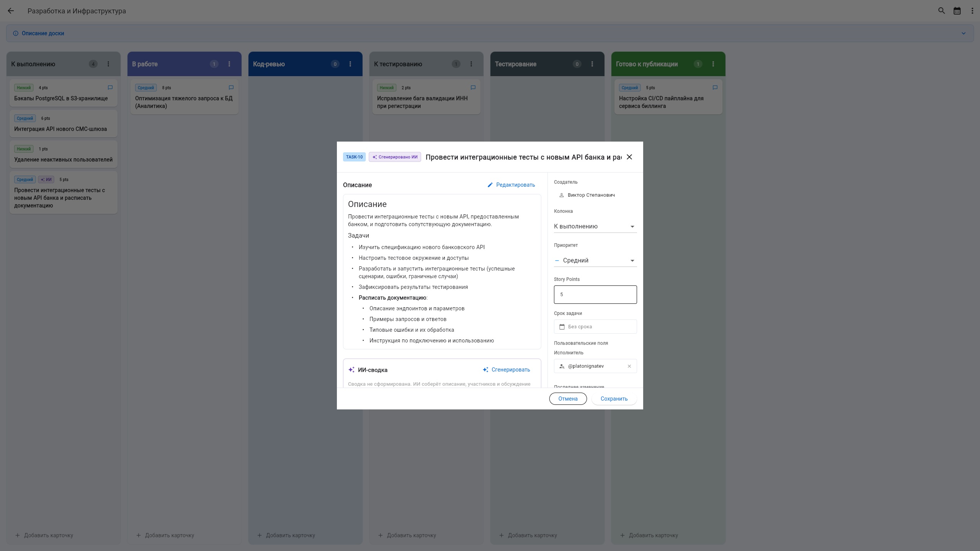Click the 'Сохранить' button
The height and width of the screenshot is (551, 980).
[x=614, y=399]
